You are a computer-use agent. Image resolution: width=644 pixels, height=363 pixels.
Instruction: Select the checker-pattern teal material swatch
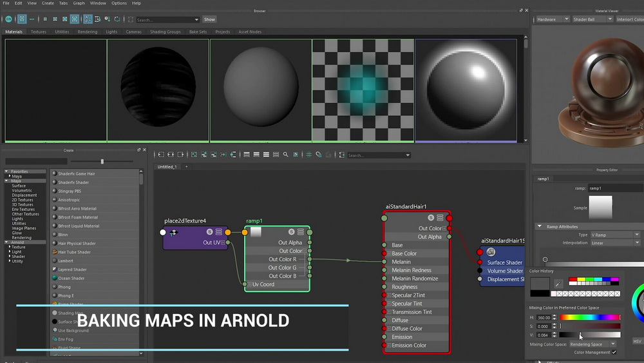point(363,90)
